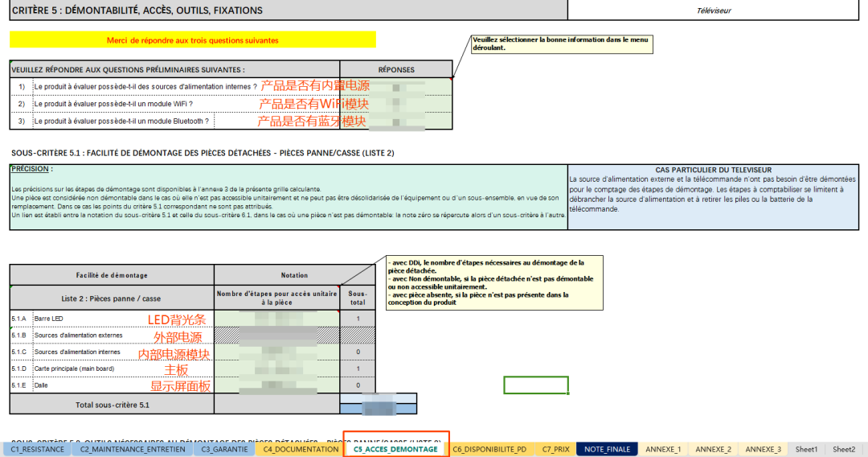Click the sous-total cell of row 5.1.E

click(x=358, y=385)
